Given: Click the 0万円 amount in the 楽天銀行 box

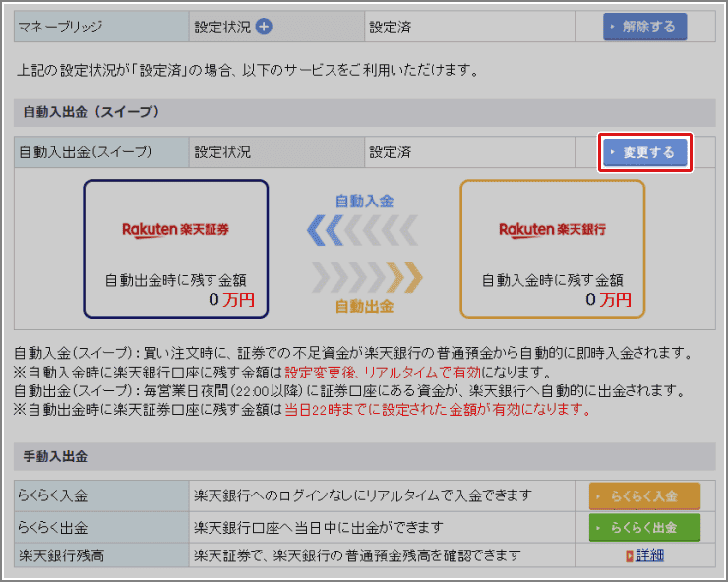Looking at the screenshot, I should tap(605, 300).
